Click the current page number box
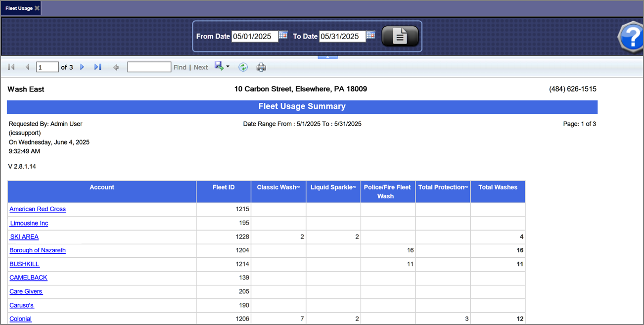Viewport: 644px width, 325px height. click(47, 67)
